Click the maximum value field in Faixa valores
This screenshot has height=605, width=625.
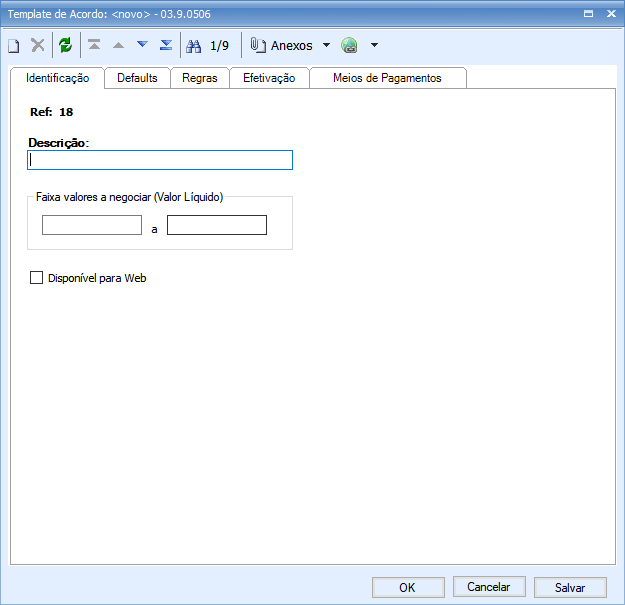pos(217,225)
